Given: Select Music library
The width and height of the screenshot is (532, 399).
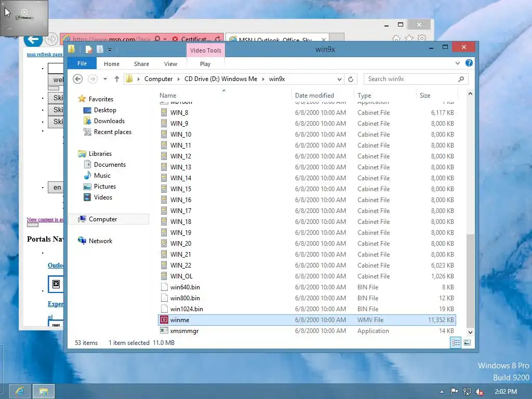Looking at the screenshot, I should pos(102,176).
